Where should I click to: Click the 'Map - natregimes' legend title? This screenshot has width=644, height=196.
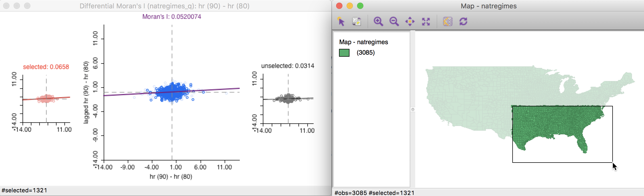coord(364,42)
